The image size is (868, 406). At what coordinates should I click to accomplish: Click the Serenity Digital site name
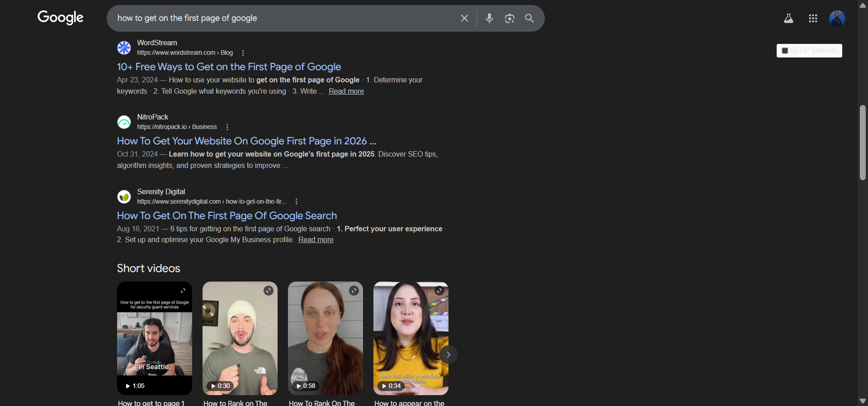tap(161, 192)
